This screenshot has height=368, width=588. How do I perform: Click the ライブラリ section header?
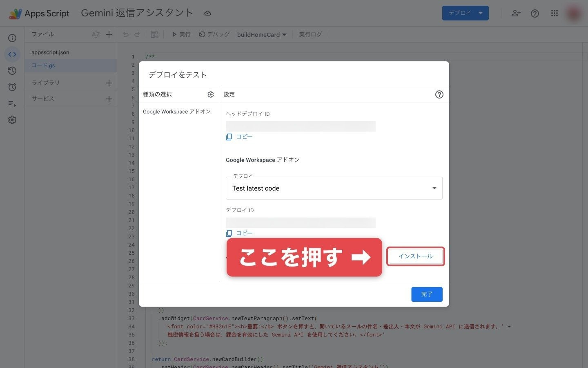[x=46, y=83]
